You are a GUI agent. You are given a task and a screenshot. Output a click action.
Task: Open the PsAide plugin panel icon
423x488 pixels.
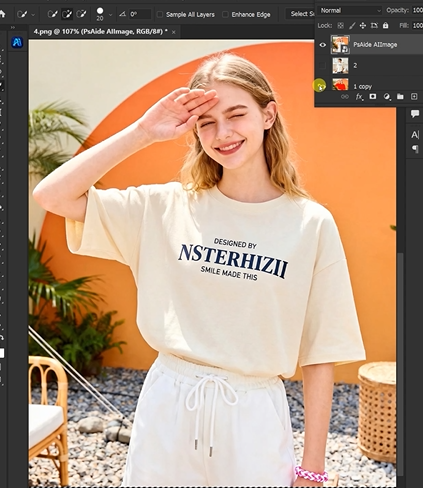click(17, 42)
